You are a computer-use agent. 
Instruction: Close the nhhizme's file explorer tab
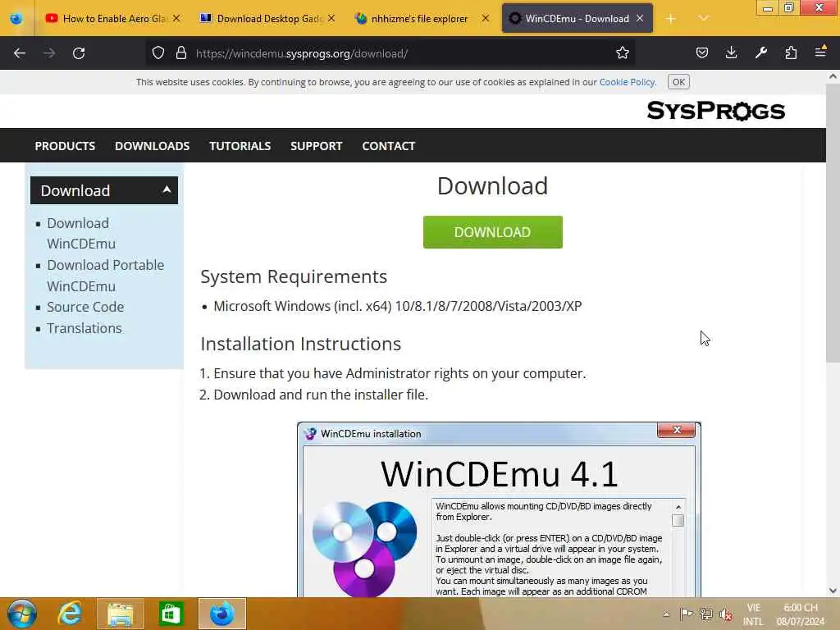(x=486, y=18)
